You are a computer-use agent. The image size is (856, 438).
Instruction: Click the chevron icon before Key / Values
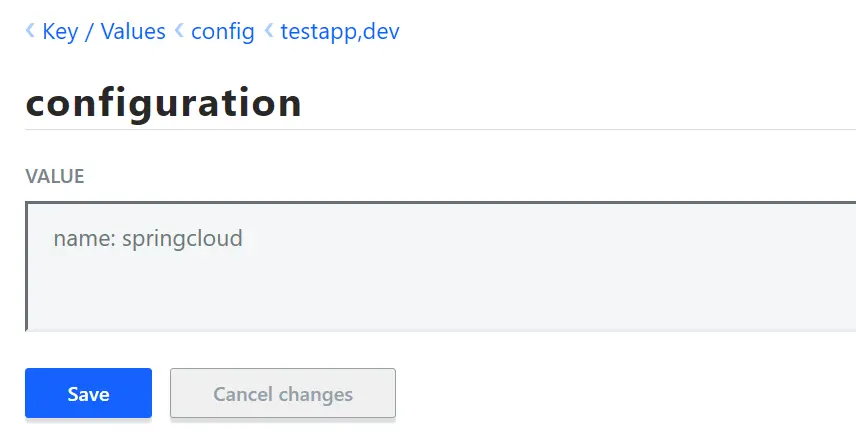click(31, 30)
